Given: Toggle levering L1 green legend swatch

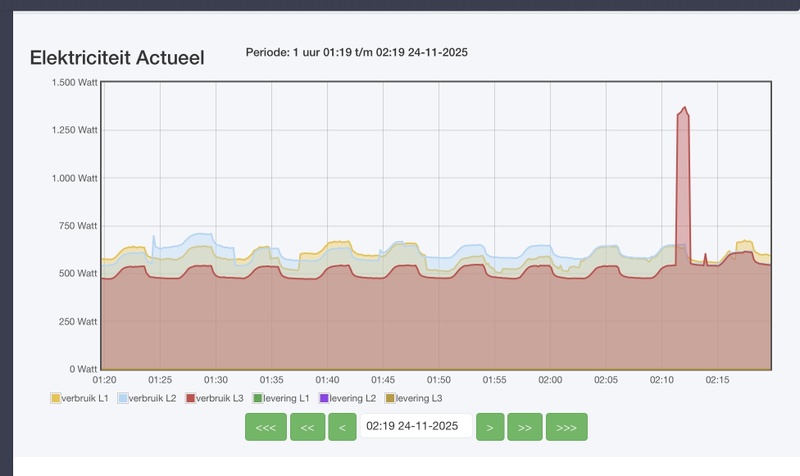Looking at the screenshot, I should coord(258,398).
